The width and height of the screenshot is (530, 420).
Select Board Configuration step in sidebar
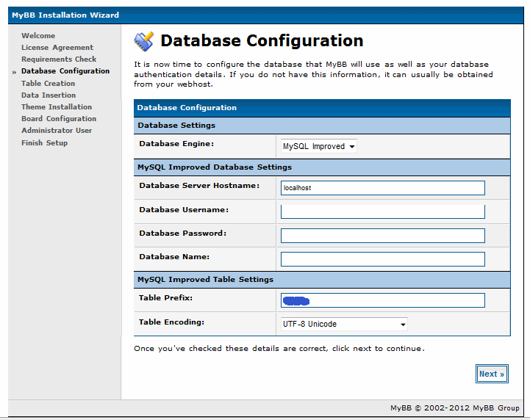coord(59,119)
